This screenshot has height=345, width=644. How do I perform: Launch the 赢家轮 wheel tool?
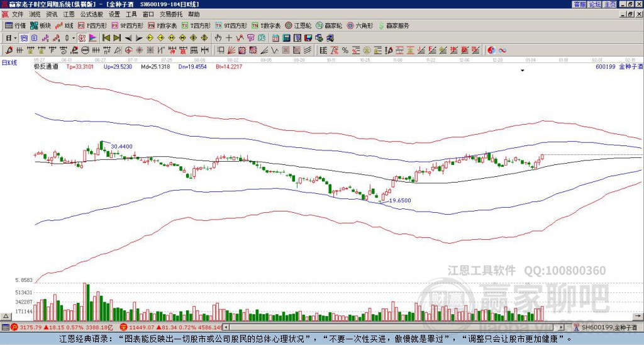tap(329, 25)
